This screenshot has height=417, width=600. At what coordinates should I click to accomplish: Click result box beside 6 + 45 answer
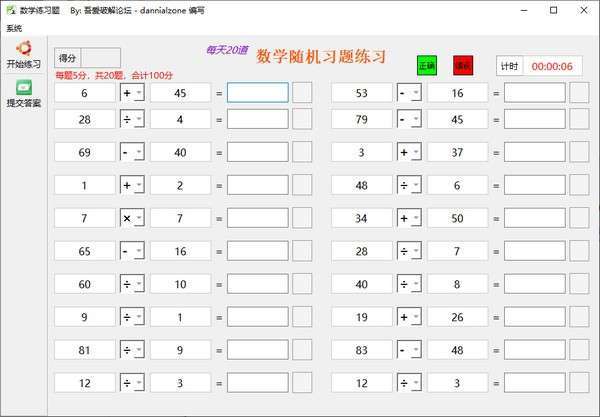[302, 92]
